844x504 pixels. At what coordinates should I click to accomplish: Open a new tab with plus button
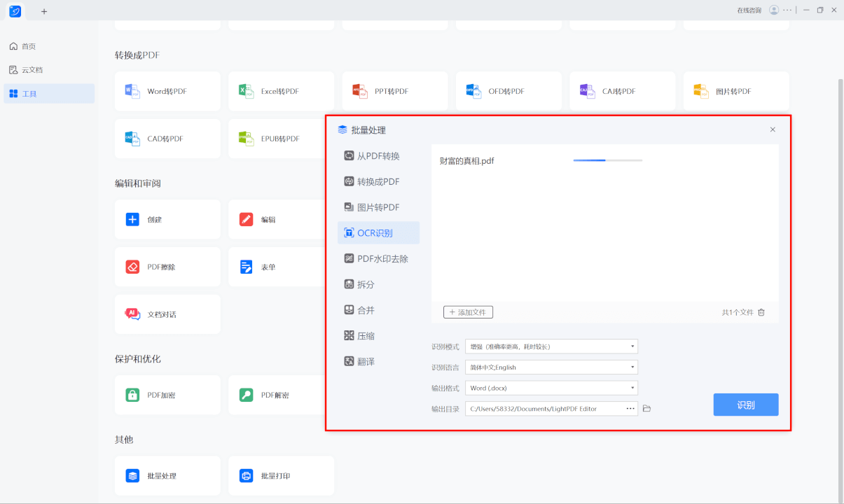tap(44, 11)
